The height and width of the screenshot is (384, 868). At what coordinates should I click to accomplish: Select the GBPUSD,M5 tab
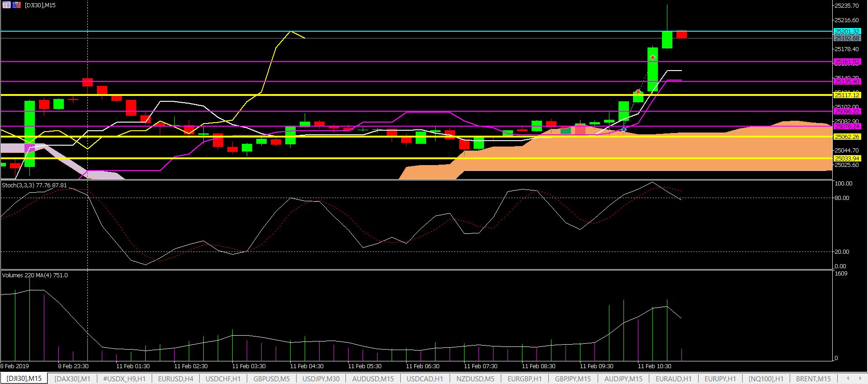pyautogui.click(x=272, y=379)
